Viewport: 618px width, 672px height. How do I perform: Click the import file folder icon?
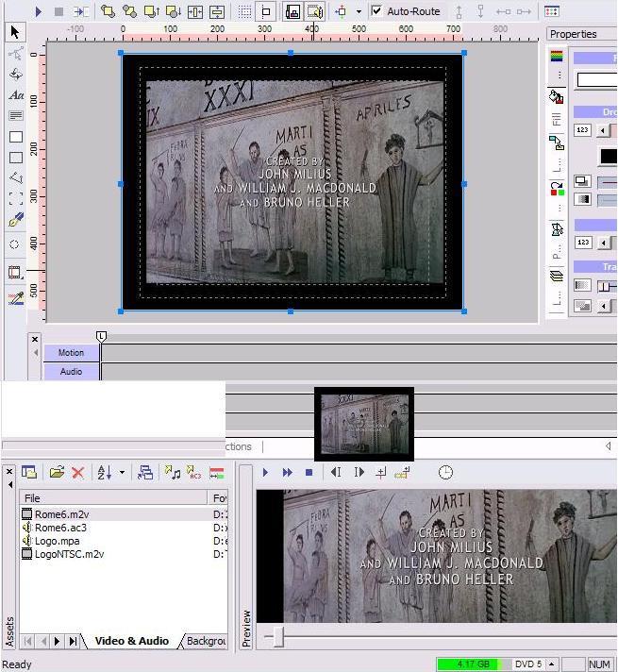pos(57,472)
